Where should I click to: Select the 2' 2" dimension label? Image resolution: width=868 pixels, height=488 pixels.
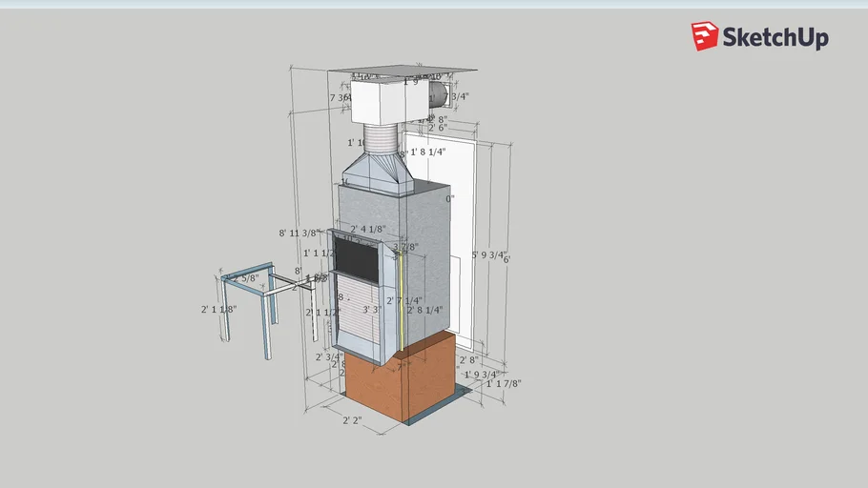tap(352, 420)
